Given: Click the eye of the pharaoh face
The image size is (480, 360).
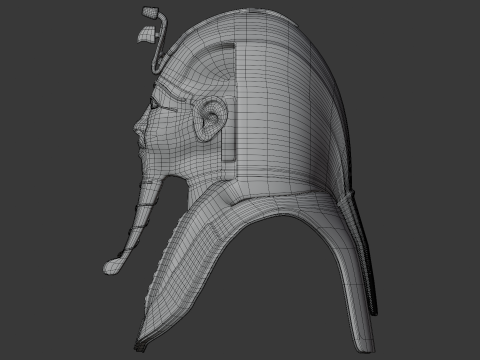Looking at the screenshot, I should pos(154,104).
